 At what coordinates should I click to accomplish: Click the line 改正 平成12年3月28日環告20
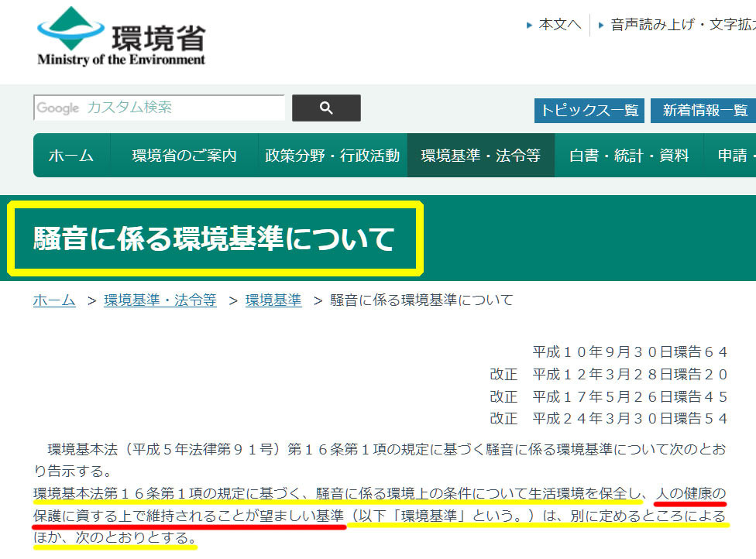click(609, 374)
